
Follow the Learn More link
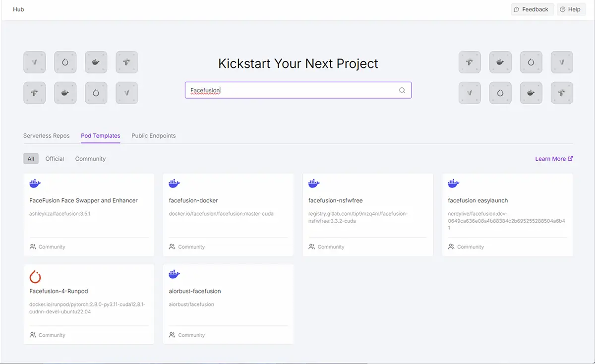[x=550, y=159]
